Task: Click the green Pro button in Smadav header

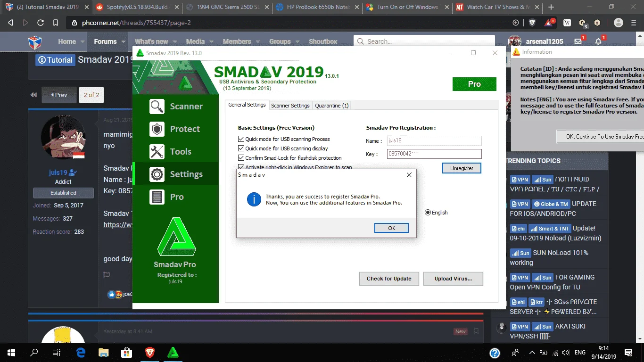Action: [x=474, y=84]
